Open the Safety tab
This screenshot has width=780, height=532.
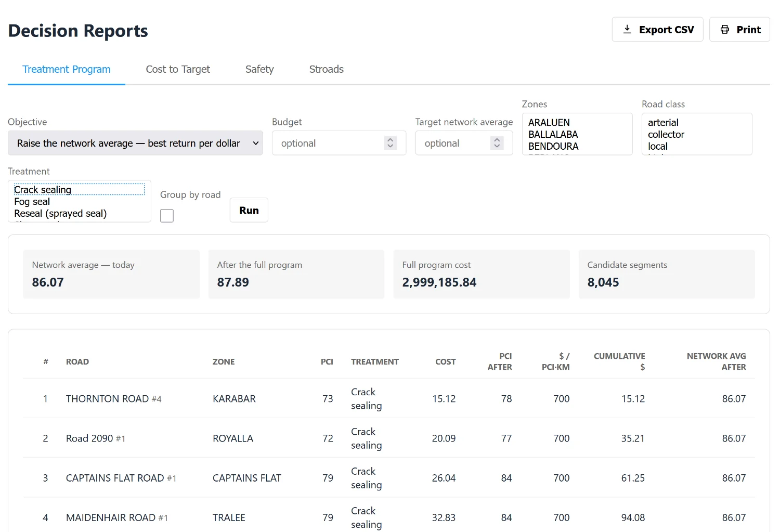tap(259, 69)
